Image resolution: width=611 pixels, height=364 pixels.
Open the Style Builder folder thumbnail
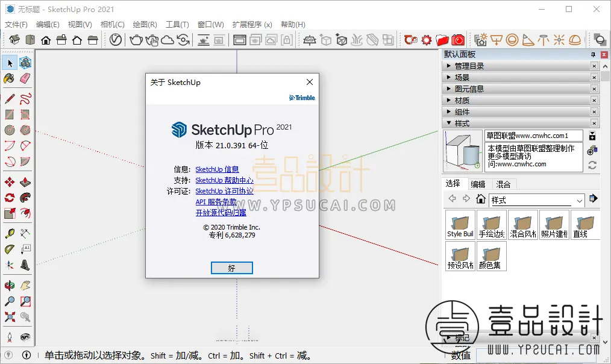pyautogui.click(x=460, y=225)
